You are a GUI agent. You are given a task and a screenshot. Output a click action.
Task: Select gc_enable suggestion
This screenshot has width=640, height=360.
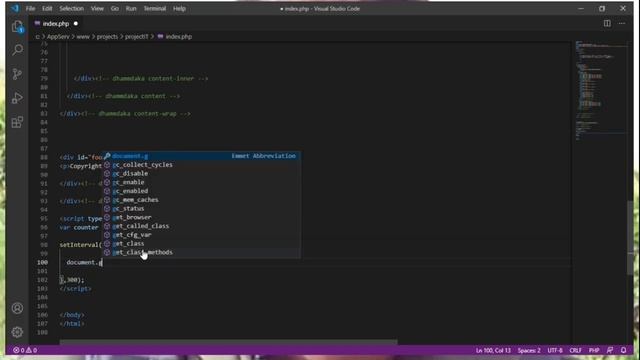click(x=201, y=182)
